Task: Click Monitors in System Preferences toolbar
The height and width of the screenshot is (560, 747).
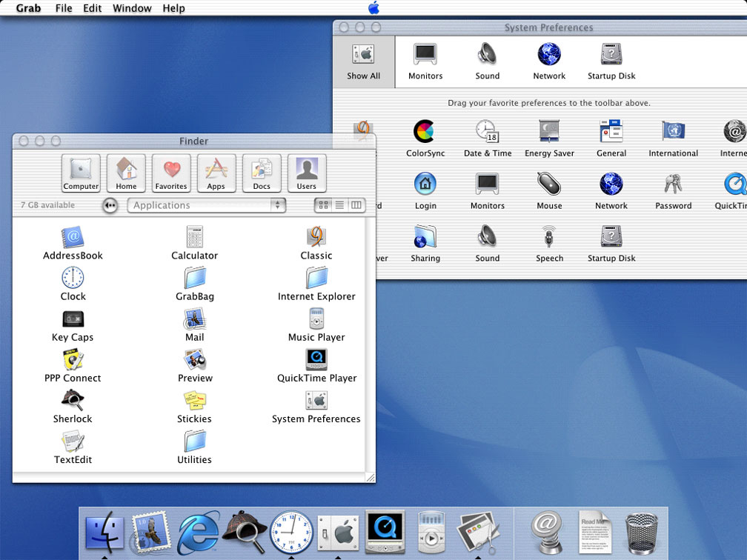Action: click(x=425, y=62)
